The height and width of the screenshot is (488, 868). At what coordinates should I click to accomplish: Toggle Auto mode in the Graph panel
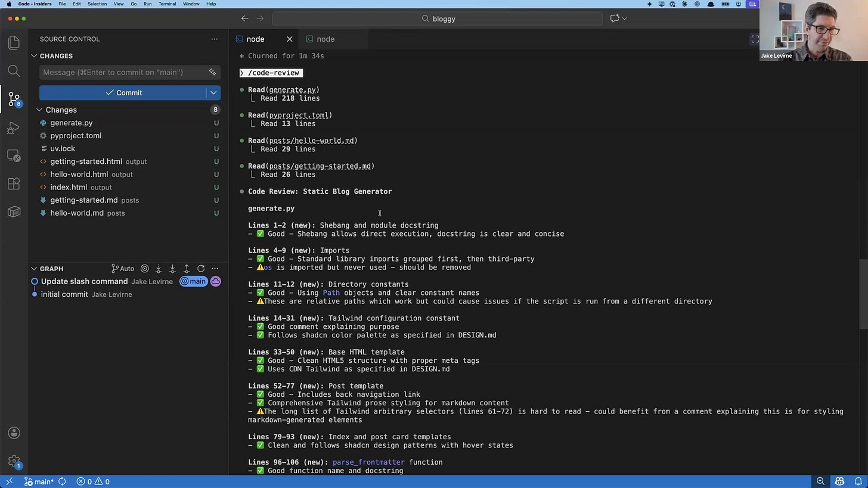[122, 268]
